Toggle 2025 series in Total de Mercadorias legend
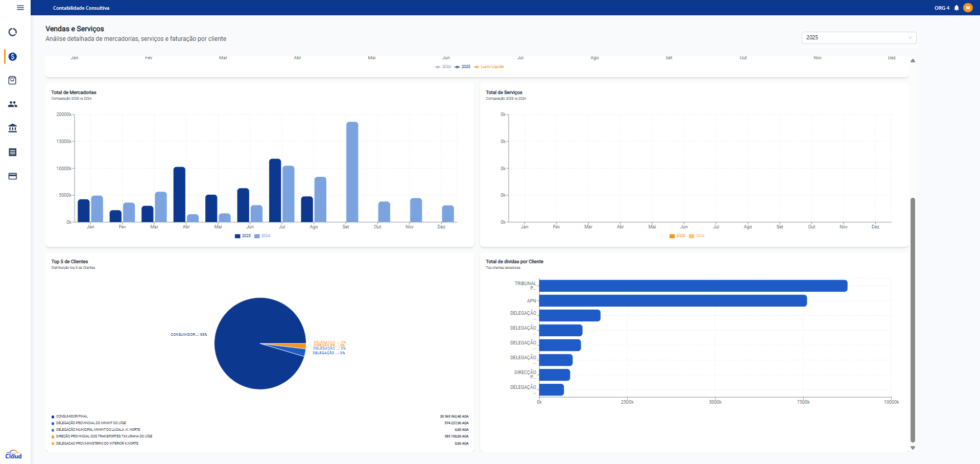This screenshot has width=980, height=464. 243,236
